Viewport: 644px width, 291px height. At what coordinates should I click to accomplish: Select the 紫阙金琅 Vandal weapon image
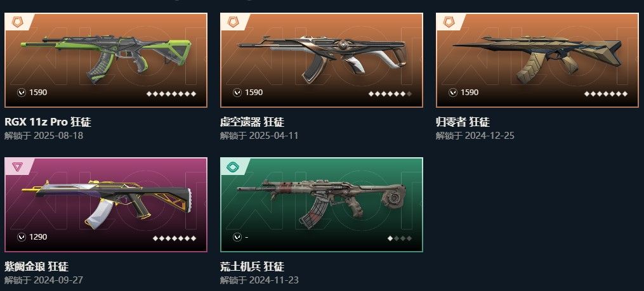click(106, 204)
